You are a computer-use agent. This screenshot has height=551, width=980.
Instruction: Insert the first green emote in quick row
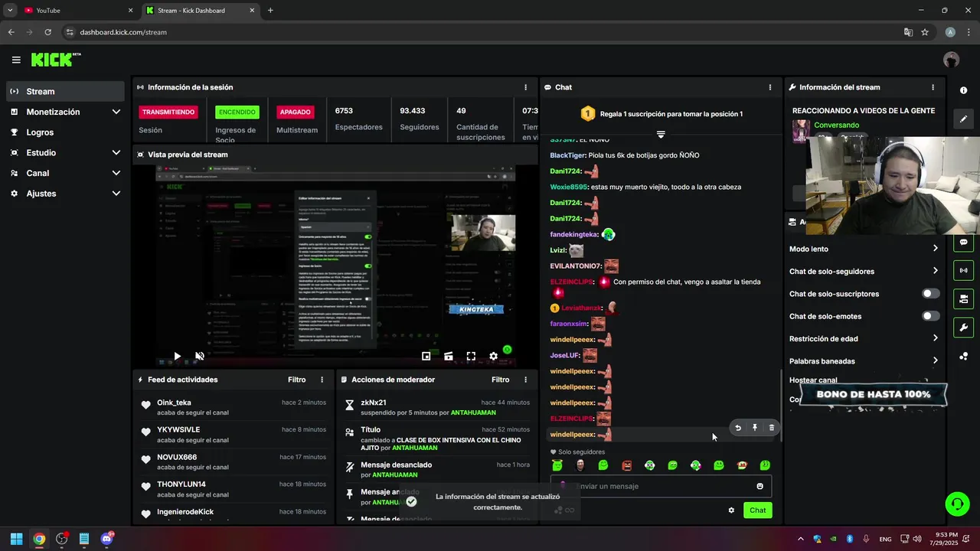[x=557, y=465]
